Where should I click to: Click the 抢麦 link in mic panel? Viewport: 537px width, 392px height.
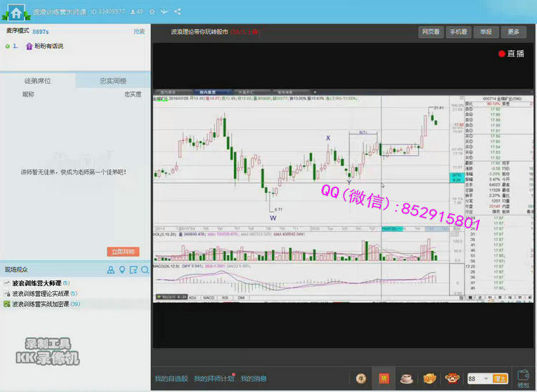pos(139,31)
